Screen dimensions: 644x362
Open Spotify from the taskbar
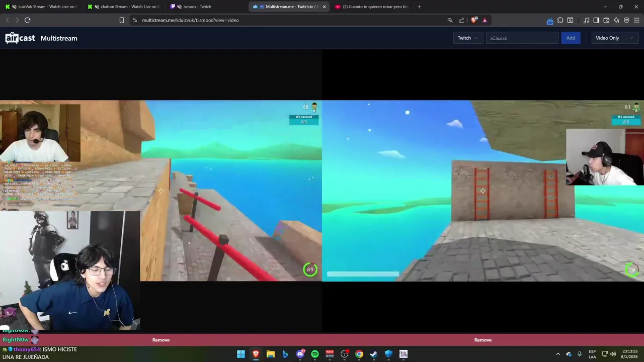pos(315,354)
